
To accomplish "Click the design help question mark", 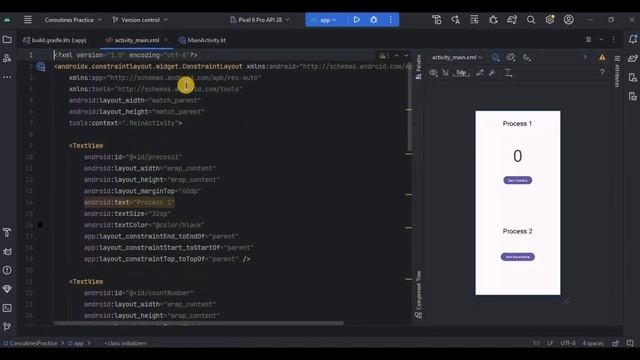I will click(x=602, y=73).
